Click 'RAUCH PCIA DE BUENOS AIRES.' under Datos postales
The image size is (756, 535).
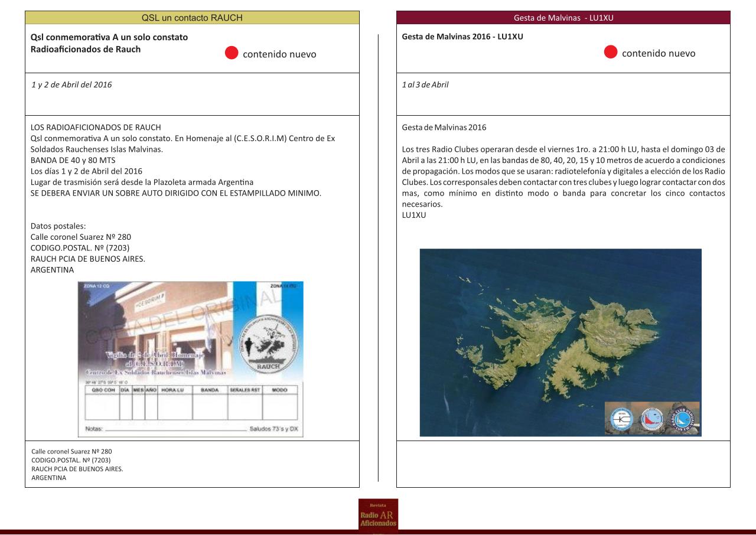click(x=88, y=259)
